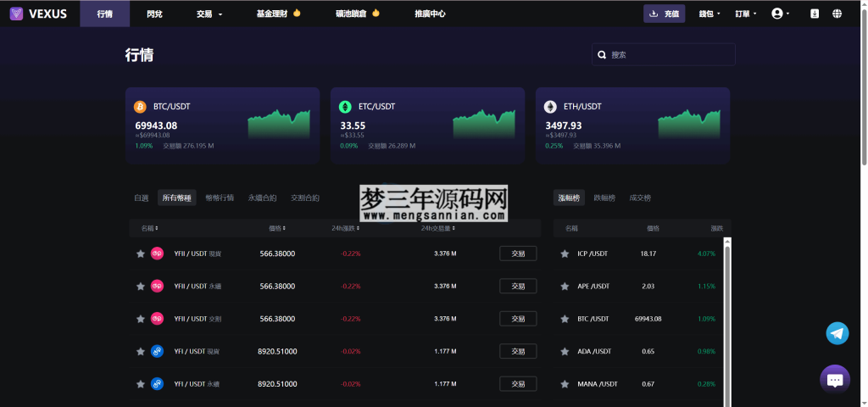868x407 pixels.
Task: Select the 漲幅榜 gainers tab
Action: pos(569,198)
